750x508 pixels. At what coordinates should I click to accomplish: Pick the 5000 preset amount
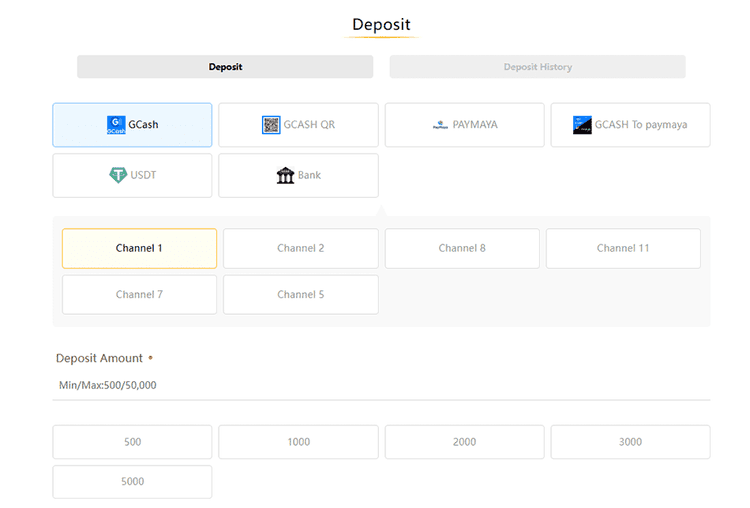click(132, 482)
